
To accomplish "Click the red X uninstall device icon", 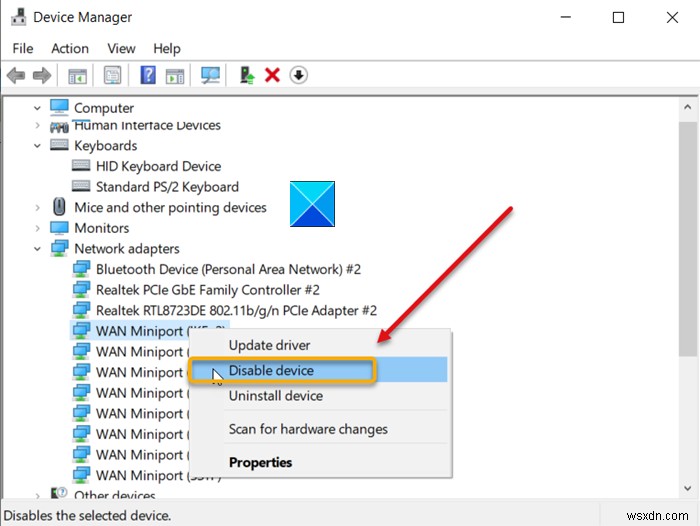I will [x=272, y=75].
